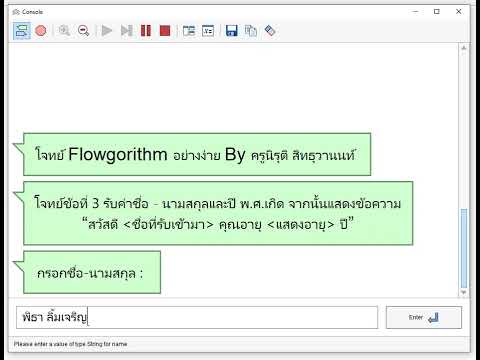Click the 'โจทย์ข้อที่ 3' output bubble
The image size is (480, 360).
pyautogui.click(x=218, y=213)
